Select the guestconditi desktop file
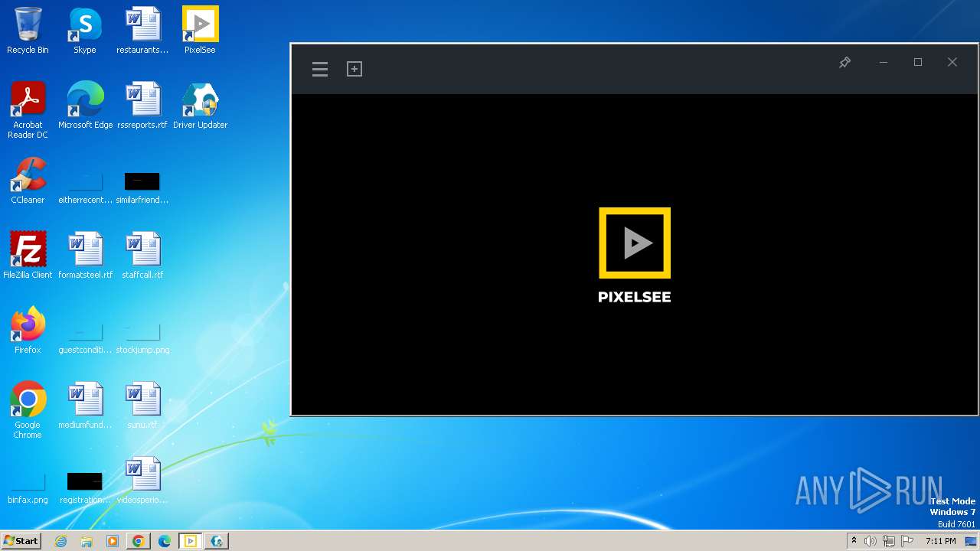The width and height of the screenshot is (980, 551). point(85,337)
